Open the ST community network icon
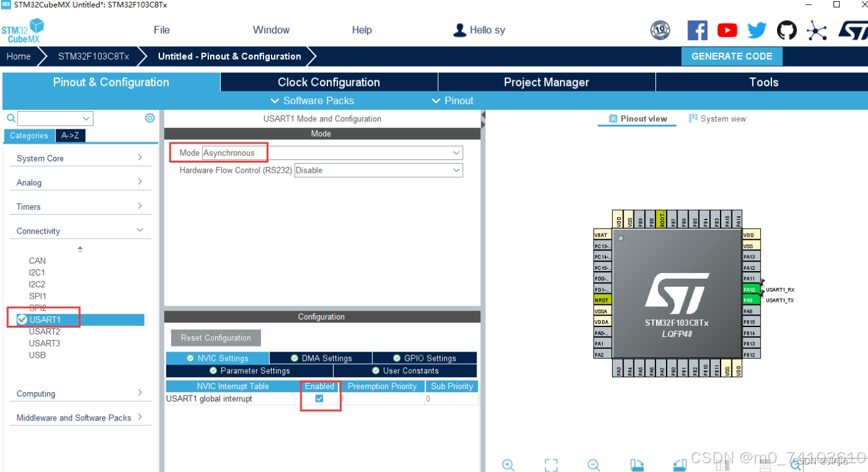868x472 pixels. pyautogui.click(x=817, y=30)
